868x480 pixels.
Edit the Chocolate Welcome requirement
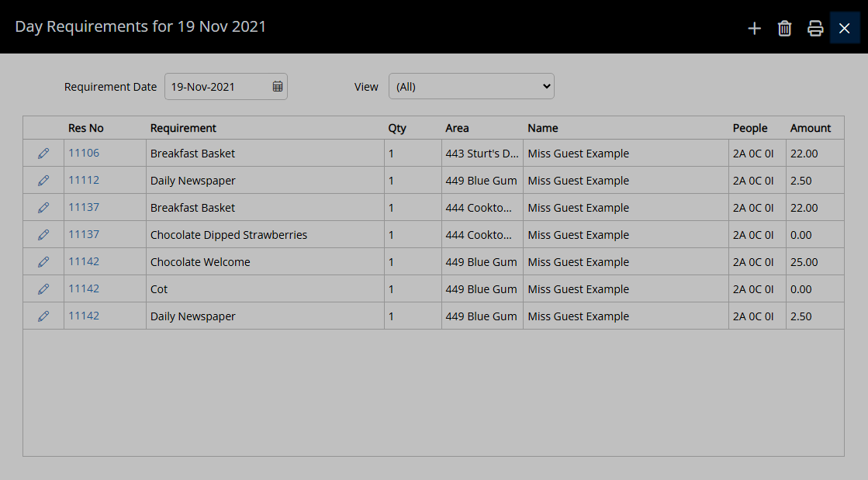tap(43, 262)
